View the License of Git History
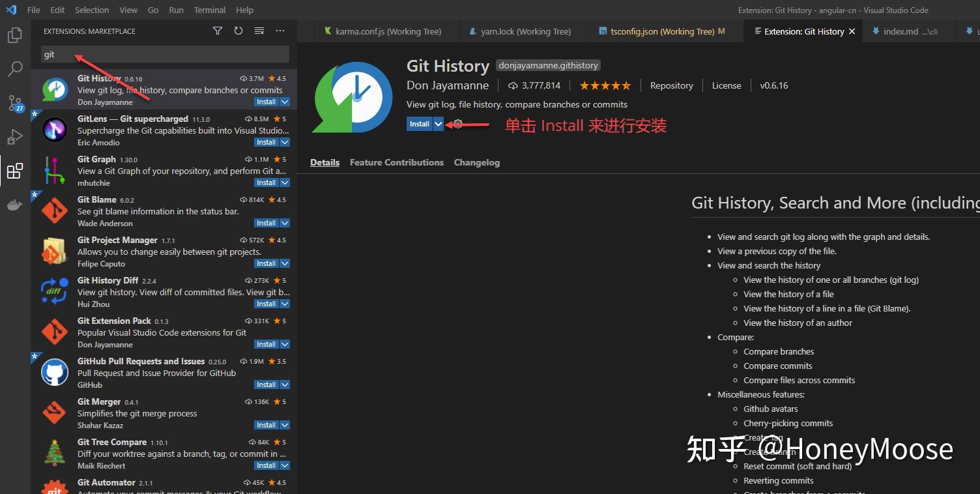Viewport: 980px width, 494px height. coord(726,85)
